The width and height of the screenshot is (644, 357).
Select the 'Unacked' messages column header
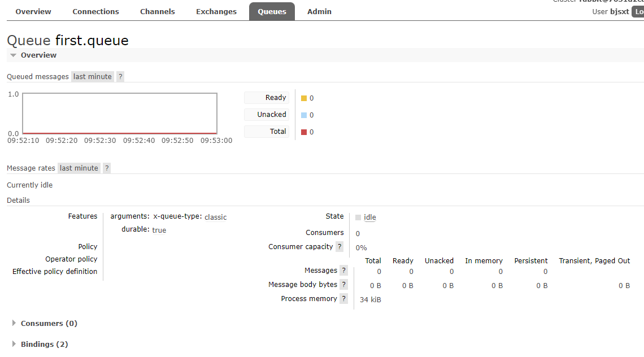click(439, 260)
